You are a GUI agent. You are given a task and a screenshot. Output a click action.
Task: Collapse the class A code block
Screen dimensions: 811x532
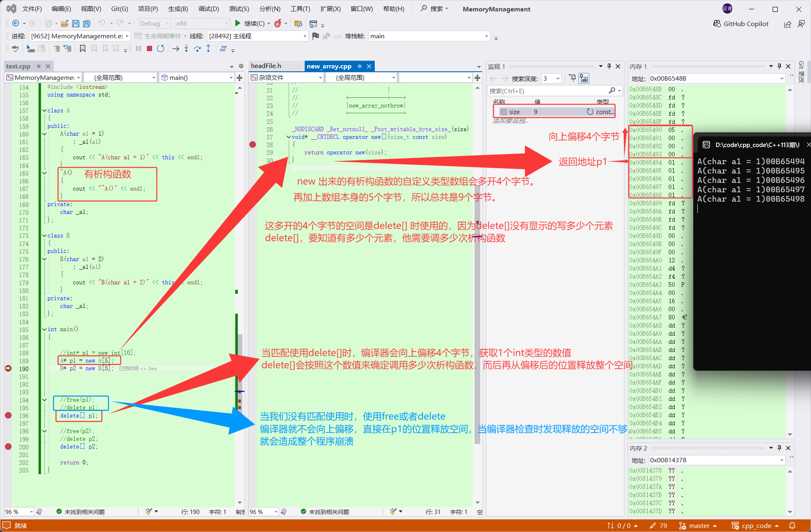click(x=44, y=110)
